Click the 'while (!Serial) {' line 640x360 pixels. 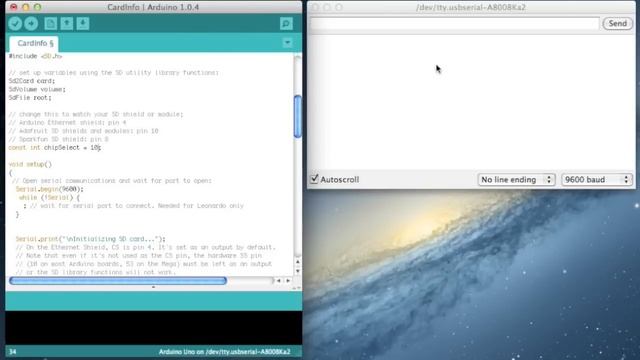[x=49, y=198]
